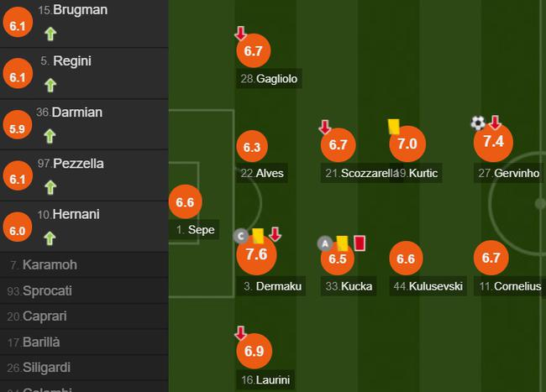Click the red arrow above Laurini's rating

240,333
